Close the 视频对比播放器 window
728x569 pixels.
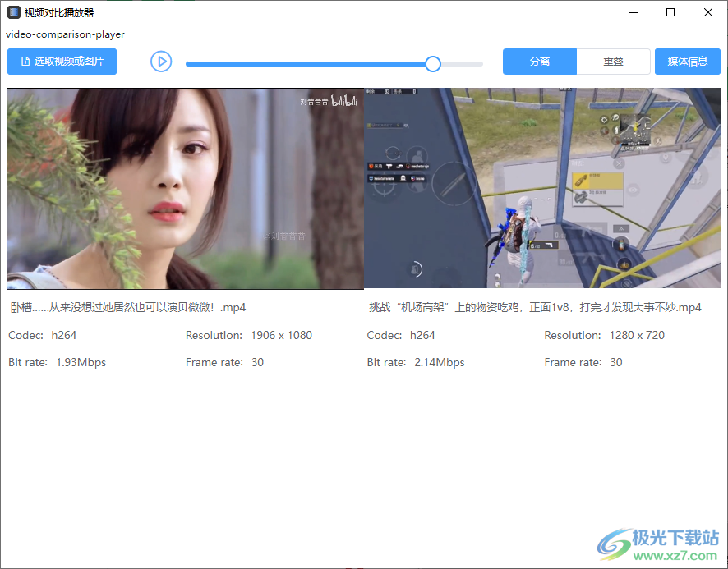(708, 12)
